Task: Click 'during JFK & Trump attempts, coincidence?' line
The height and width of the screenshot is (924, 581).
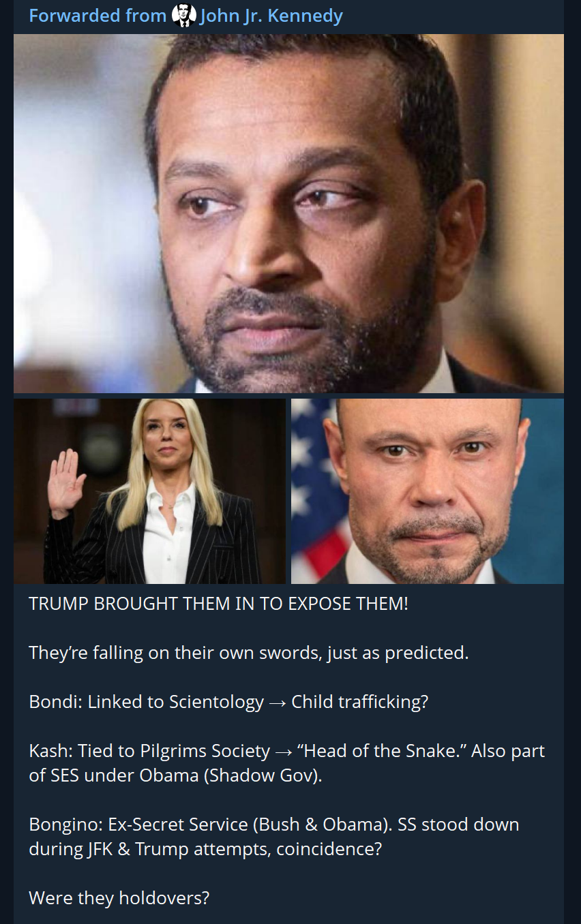Action: pyautogui.click(x=205, y=849)
